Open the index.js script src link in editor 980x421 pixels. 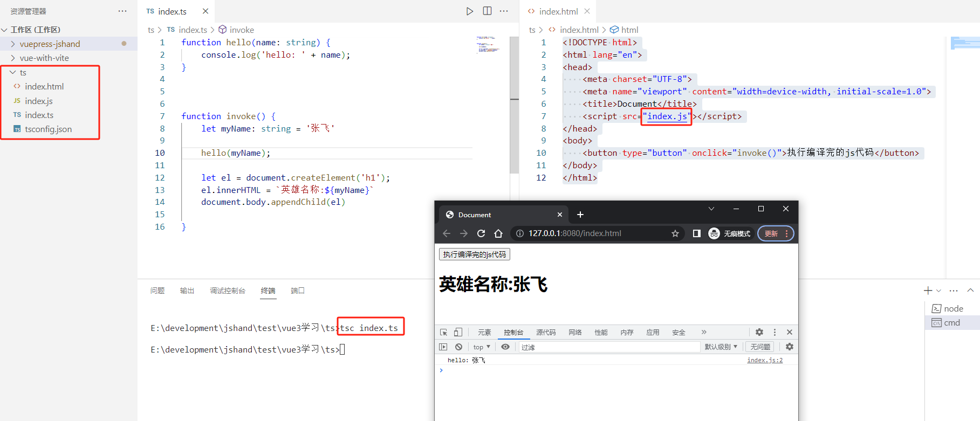pyautogui.click(x=667, y=116)
